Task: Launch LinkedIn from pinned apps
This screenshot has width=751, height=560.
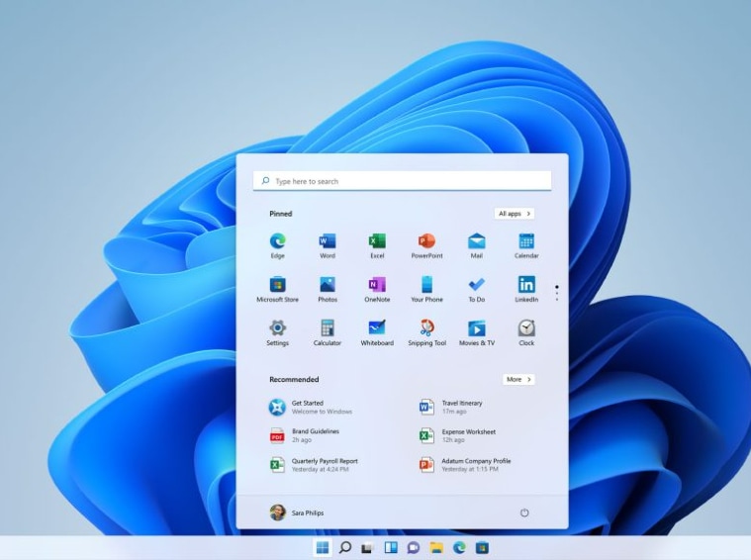Action: pyautogui.click(x=526, y=289)
